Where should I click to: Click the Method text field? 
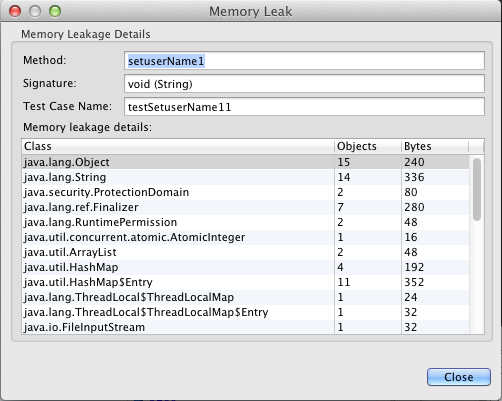pyautogui.click(x=304, y=61)
